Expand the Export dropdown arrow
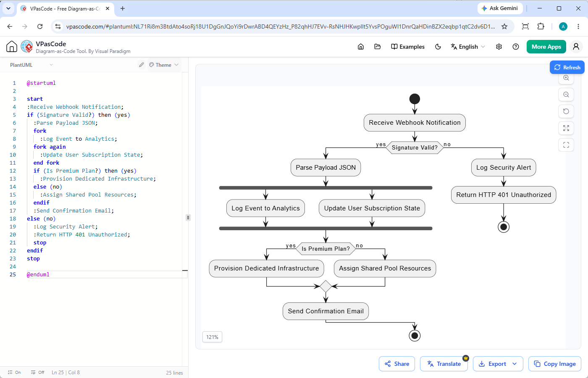The height and width of the screenshot is (378, 588). (514, 364)
